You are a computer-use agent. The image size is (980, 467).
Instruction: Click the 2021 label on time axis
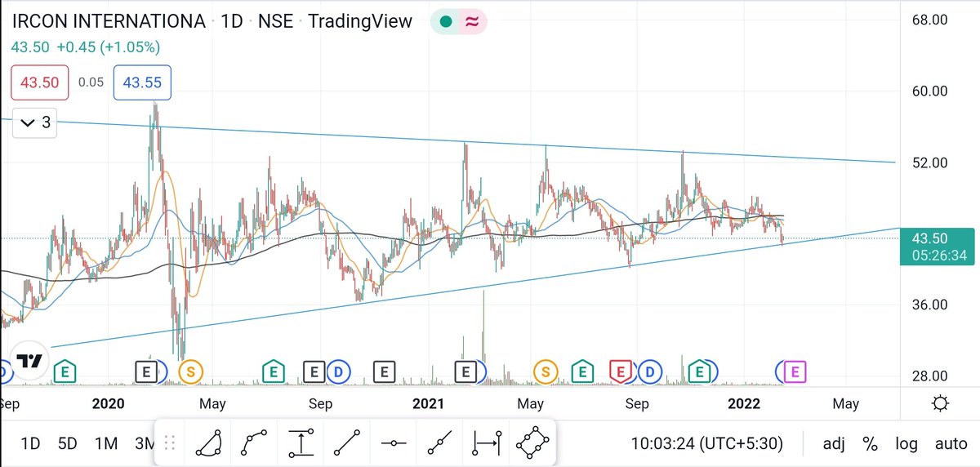click(x=428, y=403)
